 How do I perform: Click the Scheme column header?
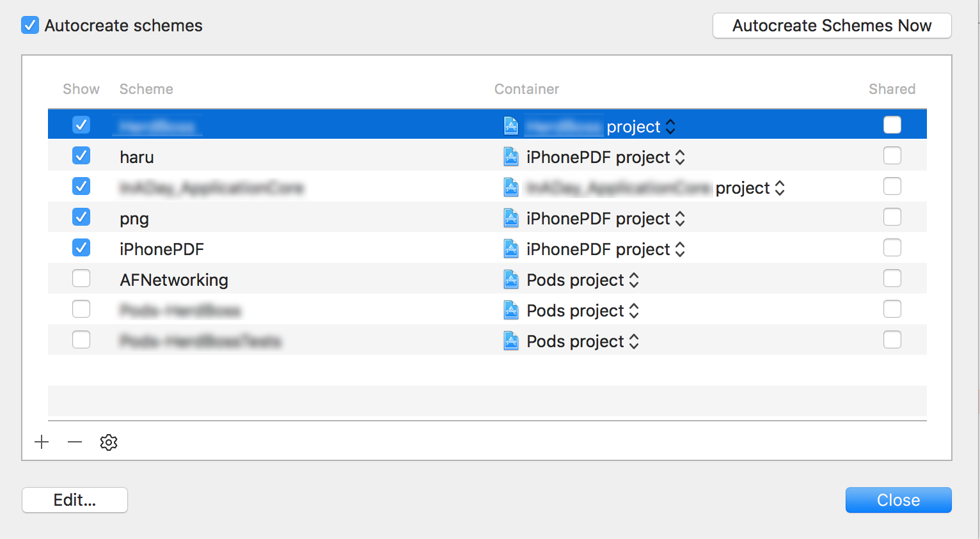pyautogui.click(x=146, y=89)
